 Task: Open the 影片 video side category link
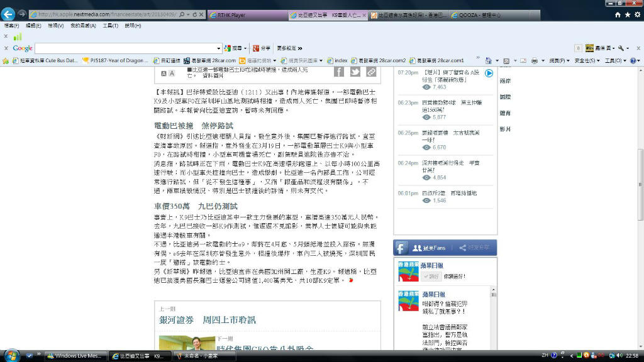505,129
